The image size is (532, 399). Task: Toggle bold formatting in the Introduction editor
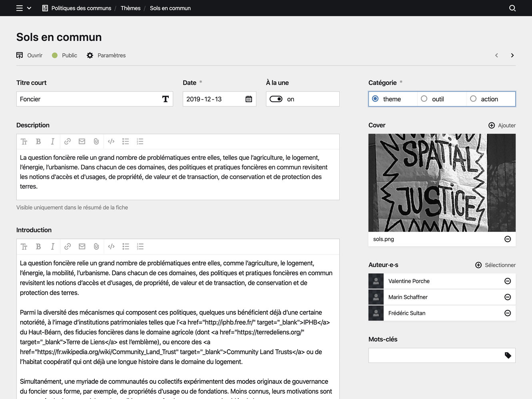pos(38,247)
